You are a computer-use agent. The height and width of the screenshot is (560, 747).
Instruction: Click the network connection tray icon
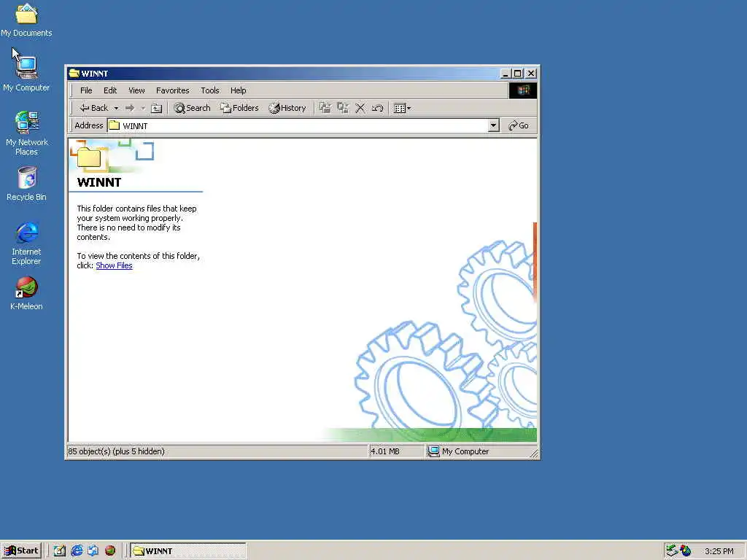[x=672, y=551]
